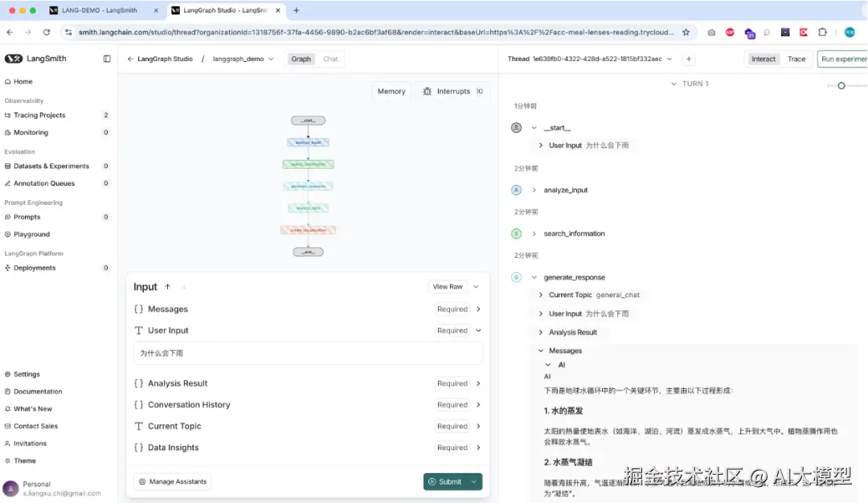This screenshot has height=503, width=868.
Task: Open Monitoring in the sidebar
Action: pyautogui.click(x=31, y=133)
